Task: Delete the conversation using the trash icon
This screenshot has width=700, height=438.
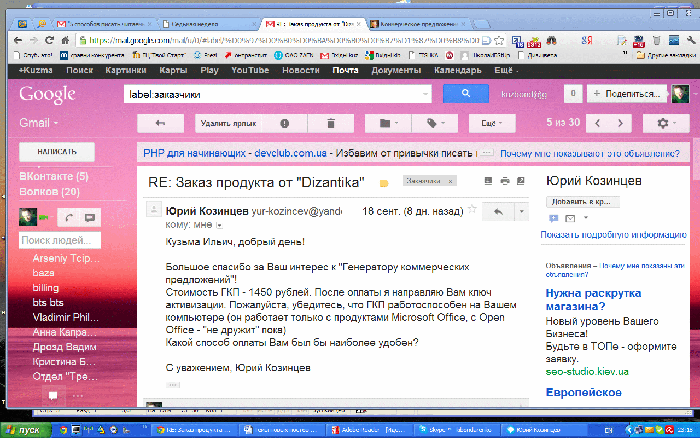Action: click(331, 123)
